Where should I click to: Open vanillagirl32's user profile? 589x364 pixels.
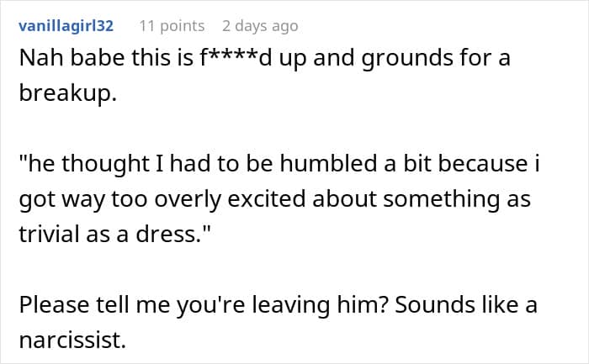[x=66, y=26]
